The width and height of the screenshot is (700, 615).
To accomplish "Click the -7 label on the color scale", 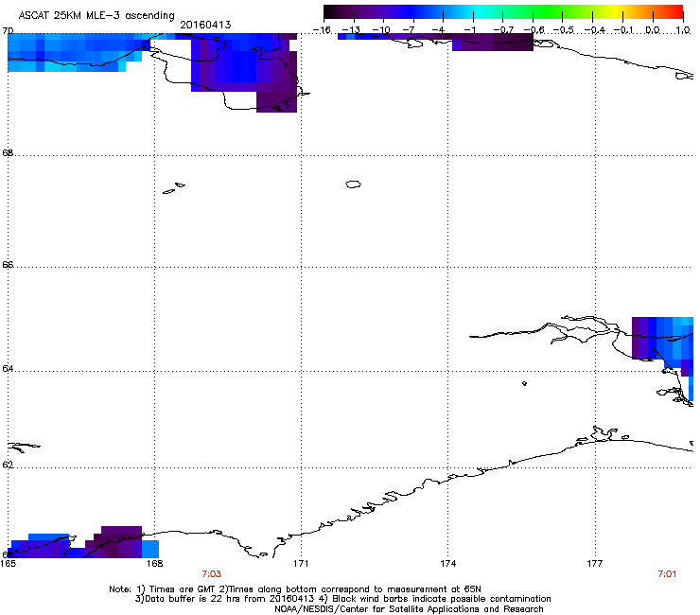I will click(x=409, y=30).
